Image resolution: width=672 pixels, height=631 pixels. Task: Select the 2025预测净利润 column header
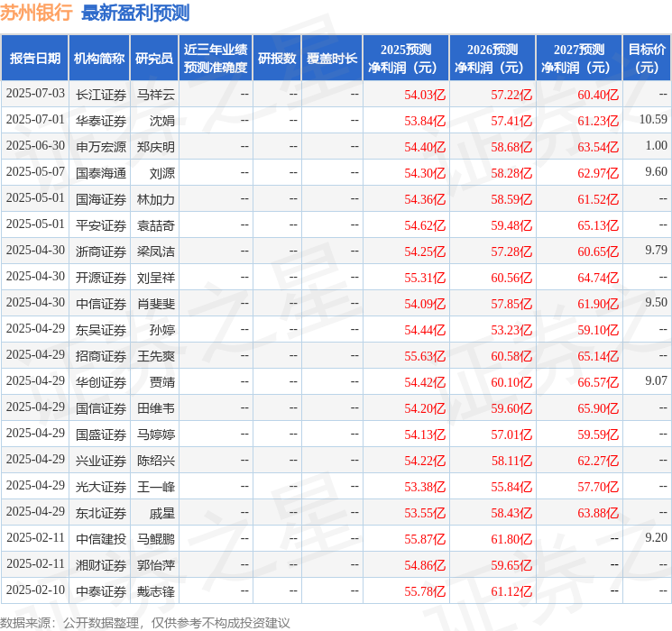click(x=406, y=58)
